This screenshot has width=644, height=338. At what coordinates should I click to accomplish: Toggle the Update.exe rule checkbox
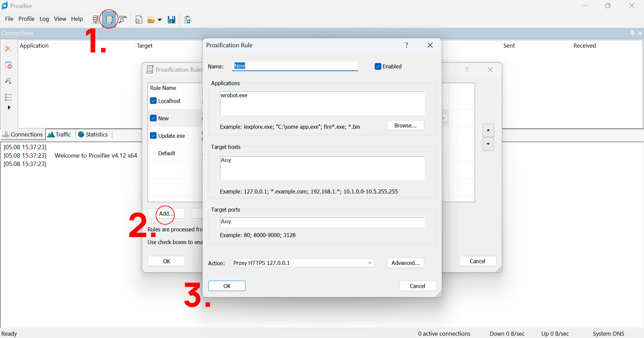click(x=153, y=135)
